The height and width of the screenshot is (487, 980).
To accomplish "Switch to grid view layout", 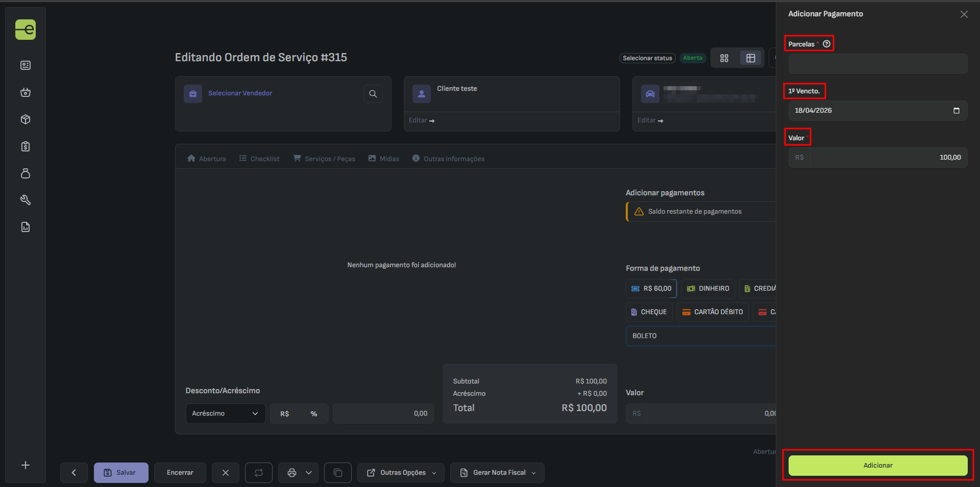I will [724, 58].
